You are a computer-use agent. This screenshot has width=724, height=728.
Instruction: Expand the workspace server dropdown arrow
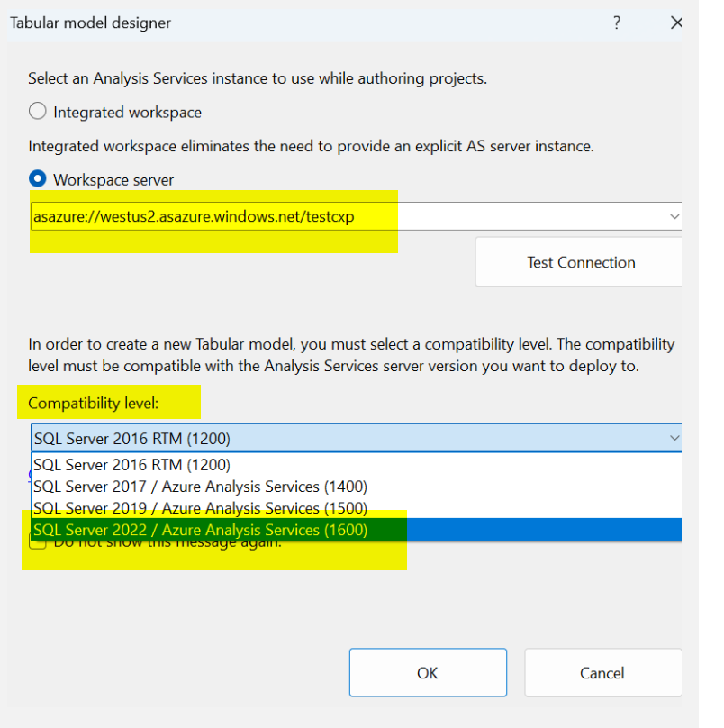click(x=674, y=216)
